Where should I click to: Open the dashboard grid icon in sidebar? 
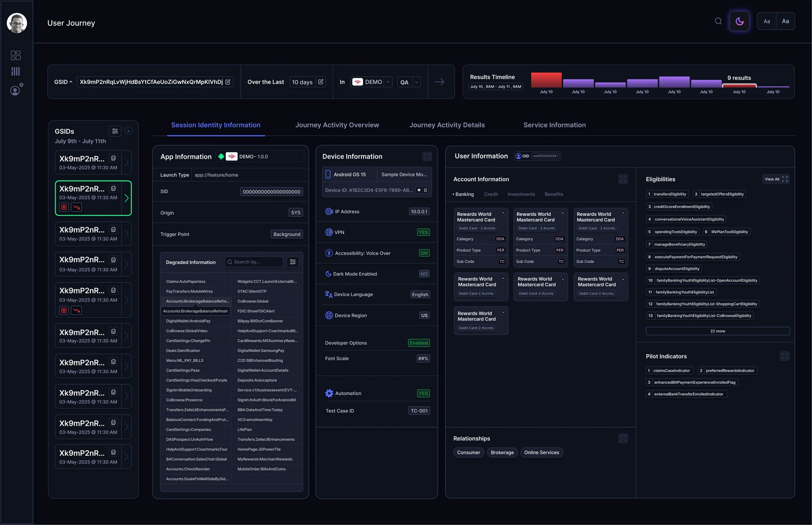(x=16, y=55)
